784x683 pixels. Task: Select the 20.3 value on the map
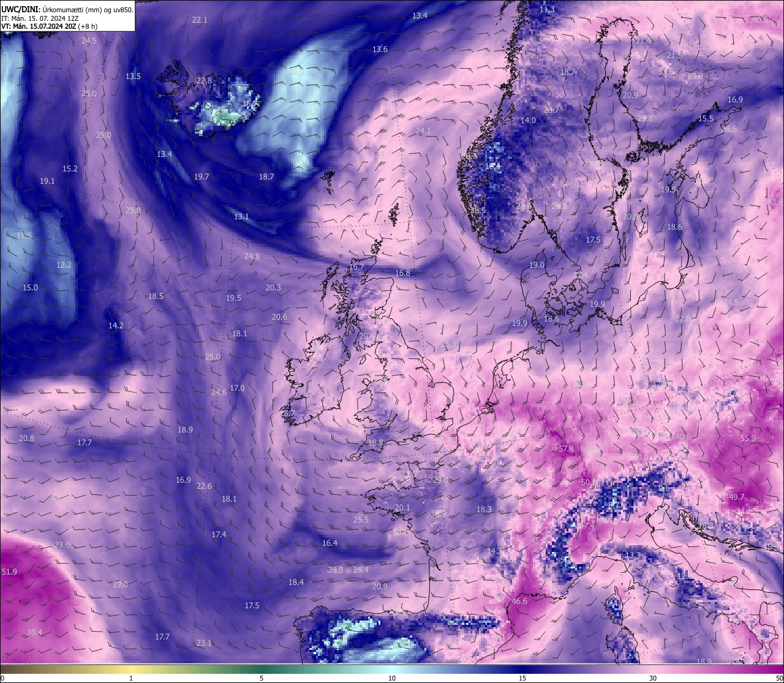(273, 287)
